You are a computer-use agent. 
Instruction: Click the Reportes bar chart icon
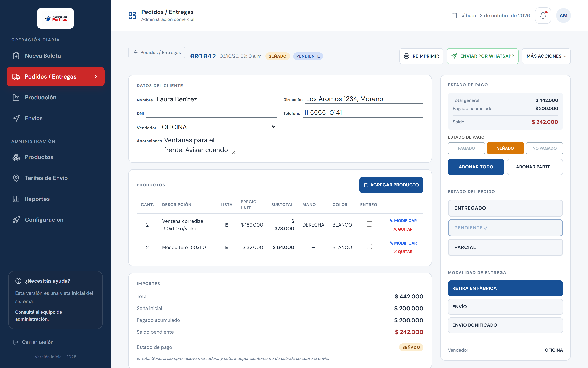(x=16, y=199)
